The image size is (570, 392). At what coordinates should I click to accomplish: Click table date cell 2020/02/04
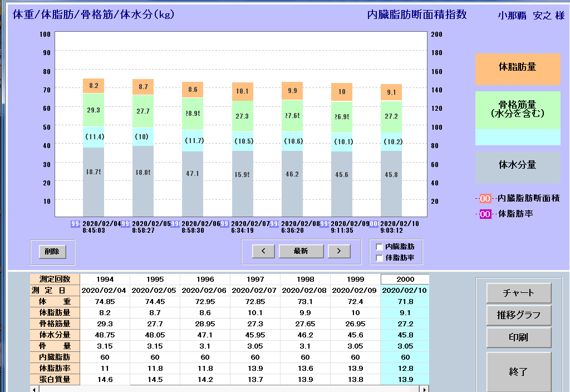coord(105,291)
